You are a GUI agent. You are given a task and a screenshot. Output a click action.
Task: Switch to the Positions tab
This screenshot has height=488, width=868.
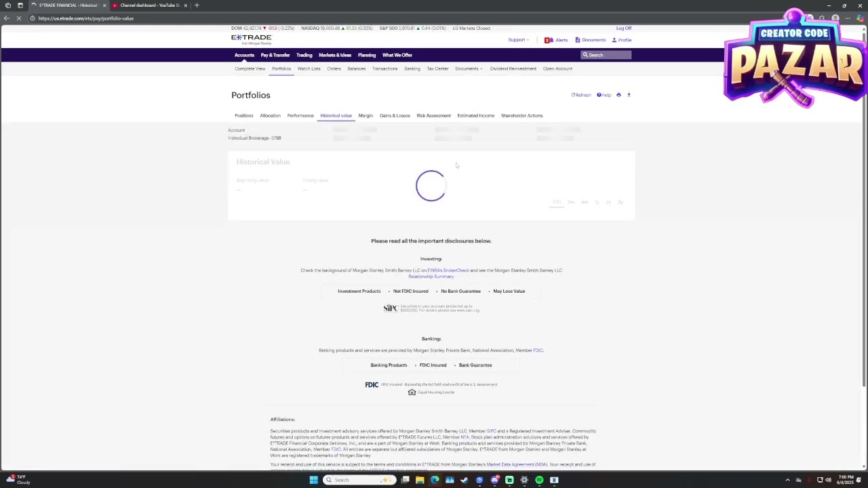point(243,115)
